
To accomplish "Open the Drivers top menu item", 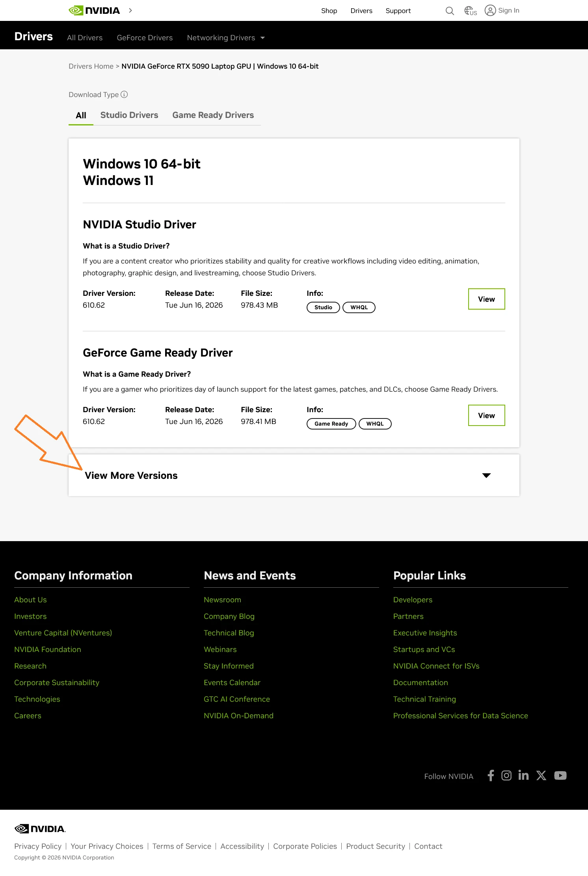I will (x=361, y=11).
